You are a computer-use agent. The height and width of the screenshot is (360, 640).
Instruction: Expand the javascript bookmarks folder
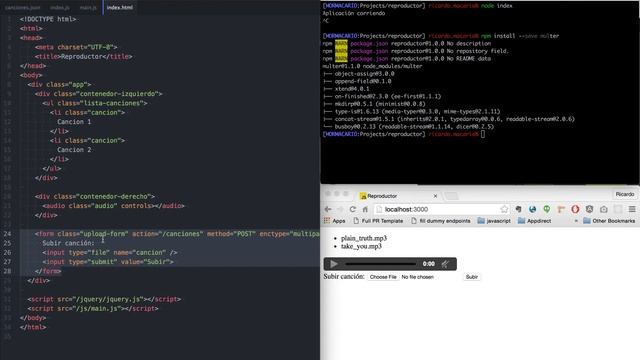coord(494,221)
